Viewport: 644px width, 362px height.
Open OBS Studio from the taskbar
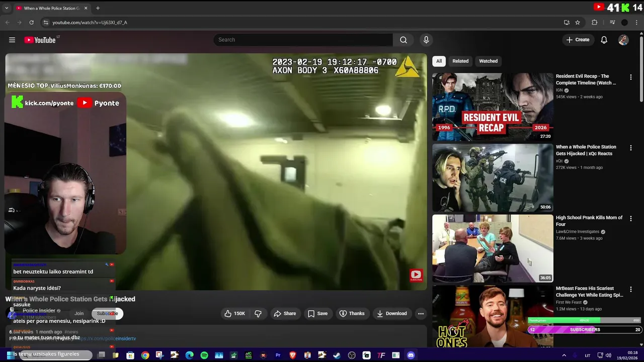coord(352,355)
